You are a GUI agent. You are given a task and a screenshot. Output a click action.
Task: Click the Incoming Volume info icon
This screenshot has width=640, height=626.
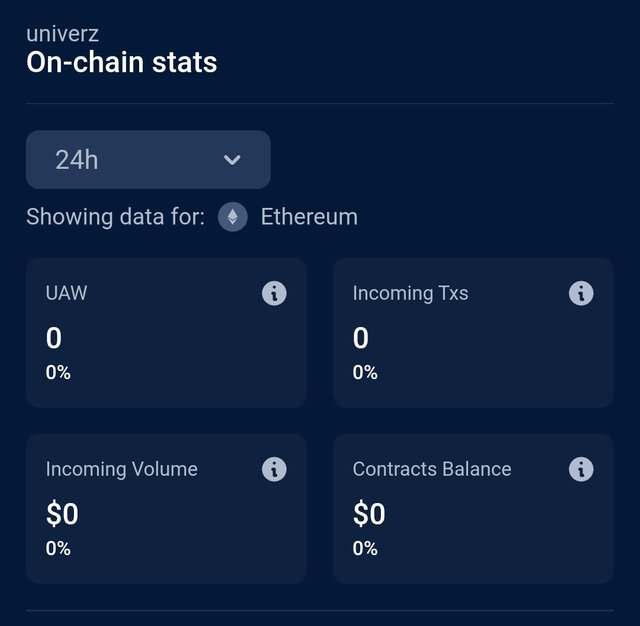click(274, 469)
